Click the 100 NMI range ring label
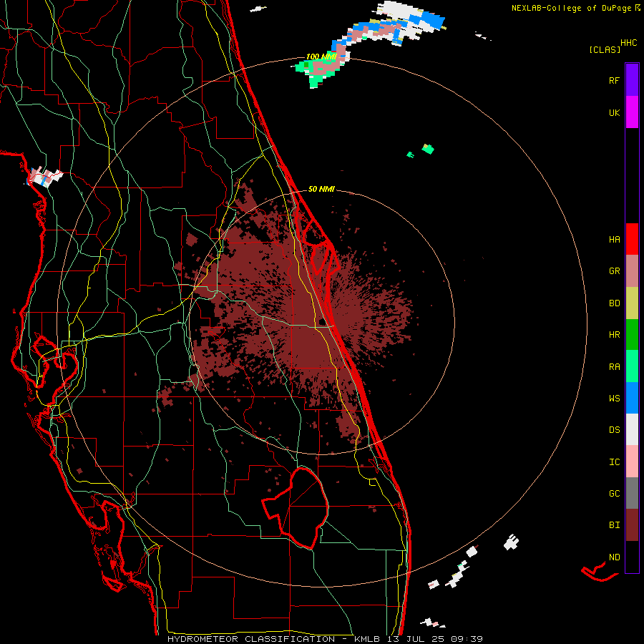Screen dimensions: 644x644 [x=321, y=57]
